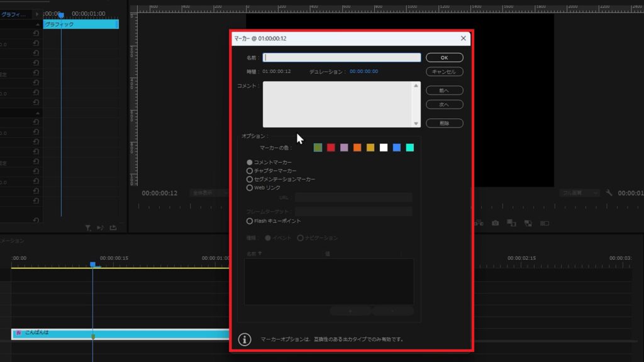Screen dimensions: 644x362
Task: Click the 00:00:00:15 timeline ruler label
Action: click(x=114, y=258)
